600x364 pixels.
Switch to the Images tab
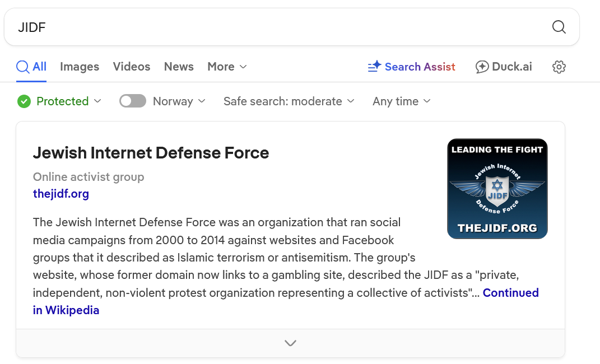tap(80, 67)
